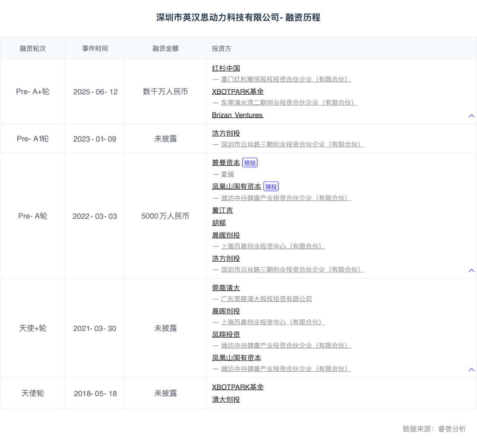Open the 黄江吉 individual investor link
Screen dimensions: 477x448
pyautogui.click(x=222, y=210)
